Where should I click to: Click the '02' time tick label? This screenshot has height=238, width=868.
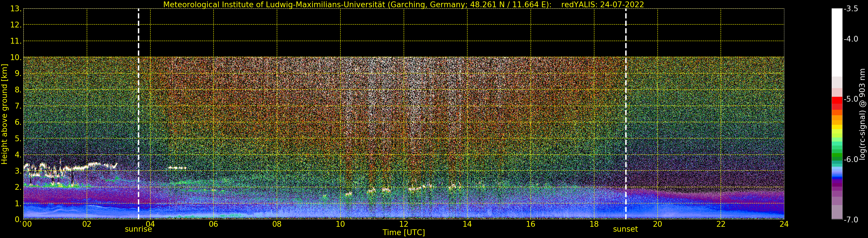87,224
